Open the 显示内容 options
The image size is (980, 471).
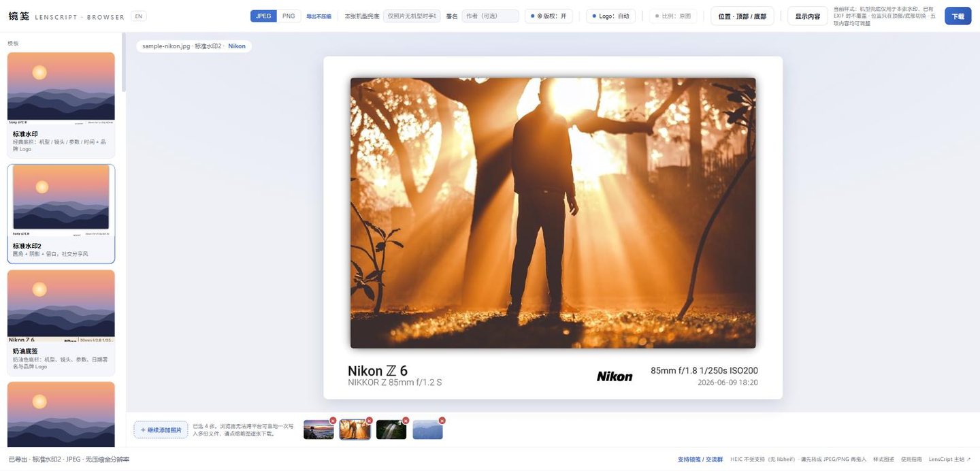tap(808, 16)
